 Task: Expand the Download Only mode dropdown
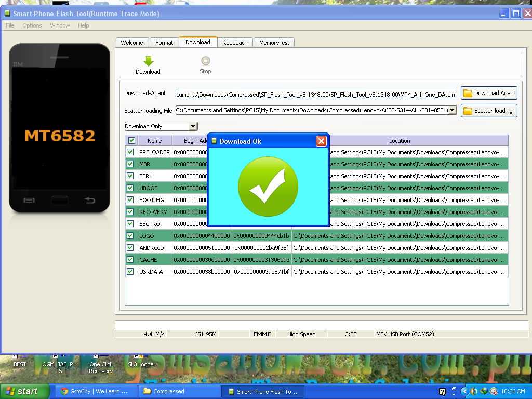(193, 126)
